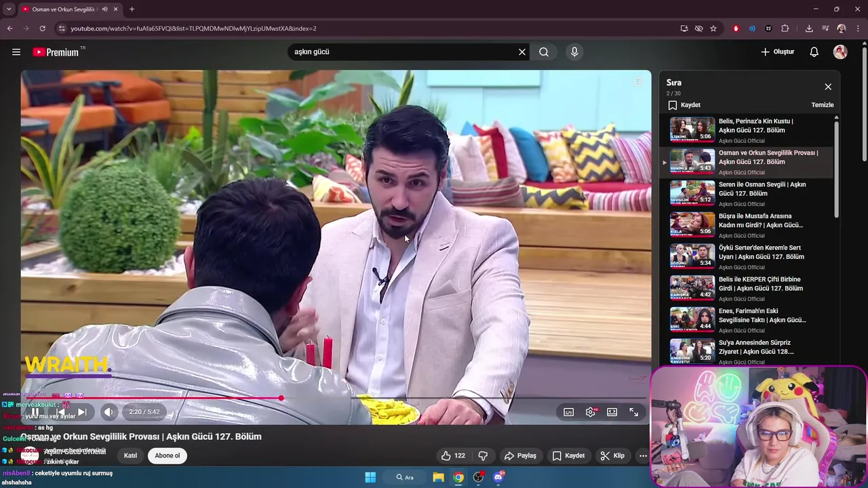The height and width of the screenshot is (488, 868).
Task: Open a new browser tab
Action: [132, 9]
